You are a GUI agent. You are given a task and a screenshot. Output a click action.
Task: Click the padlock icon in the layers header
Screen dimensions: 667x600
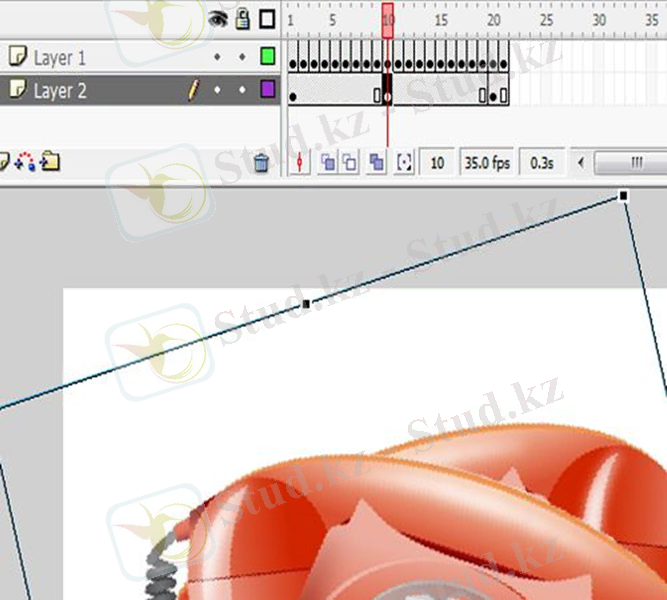point(242,19)
